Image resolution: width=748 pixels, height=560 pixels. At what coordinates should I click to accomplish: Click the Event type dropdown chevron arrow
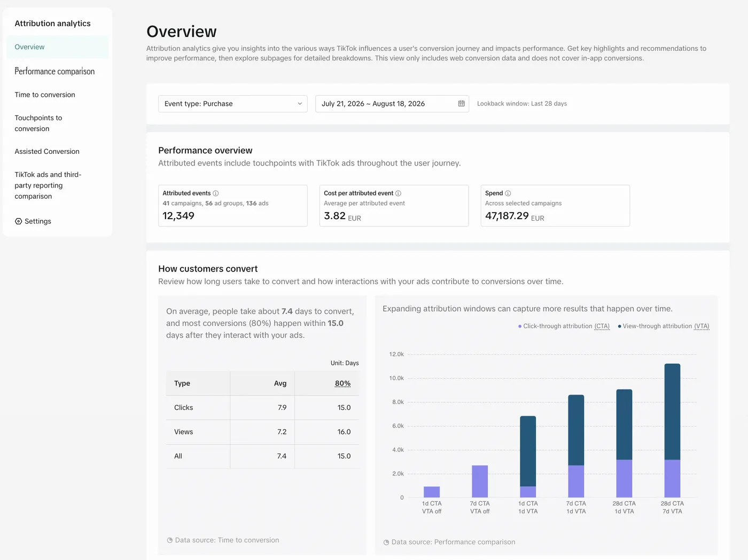tap(300, 104)
